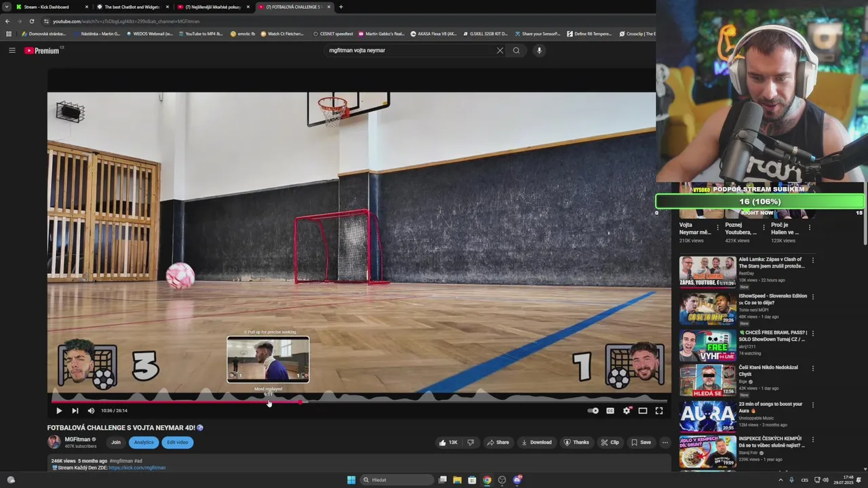The height and width of the screenshot is (488, 868).
Task: Open options menu for IShowSpeed video
Action: [812, 296]
